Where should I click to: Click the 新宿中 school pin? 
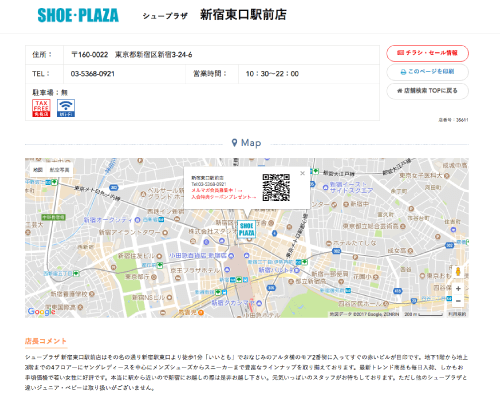point(346,204)
